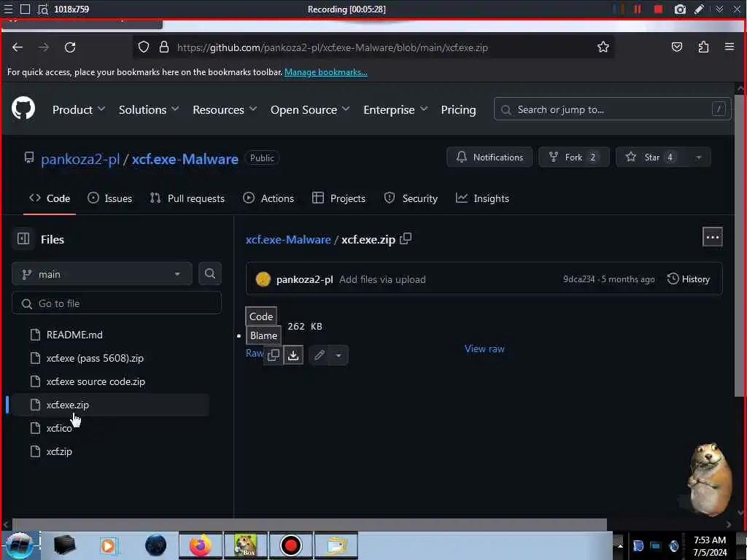Click the Pricing link
Viewport: 747px width, 560px height.
[x=458, y=109]
